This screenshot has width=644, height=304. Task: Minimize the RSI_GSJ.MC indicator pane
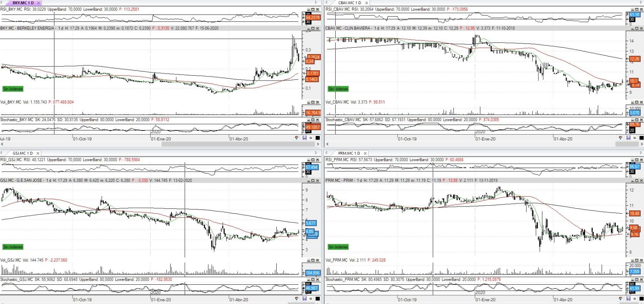pos(309,160)
